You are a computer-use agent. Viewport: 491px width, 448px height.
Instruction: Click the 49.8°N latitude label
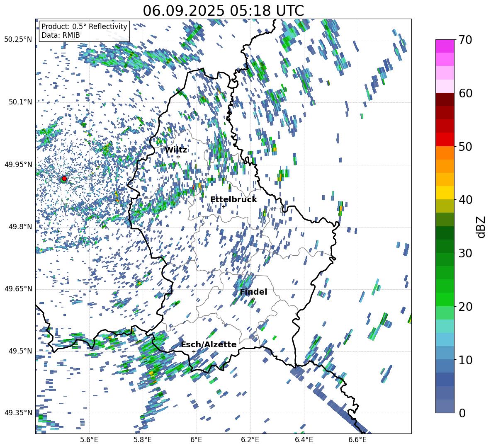pyautogui.click(x=20, y=226)
